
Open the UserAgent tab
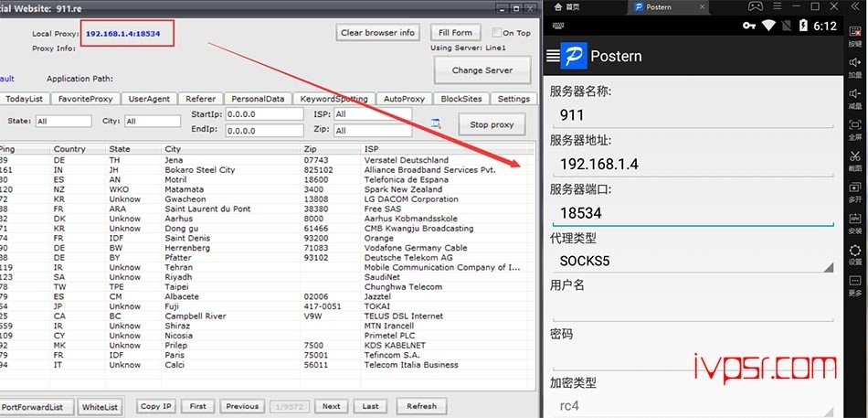click(149, 99)
